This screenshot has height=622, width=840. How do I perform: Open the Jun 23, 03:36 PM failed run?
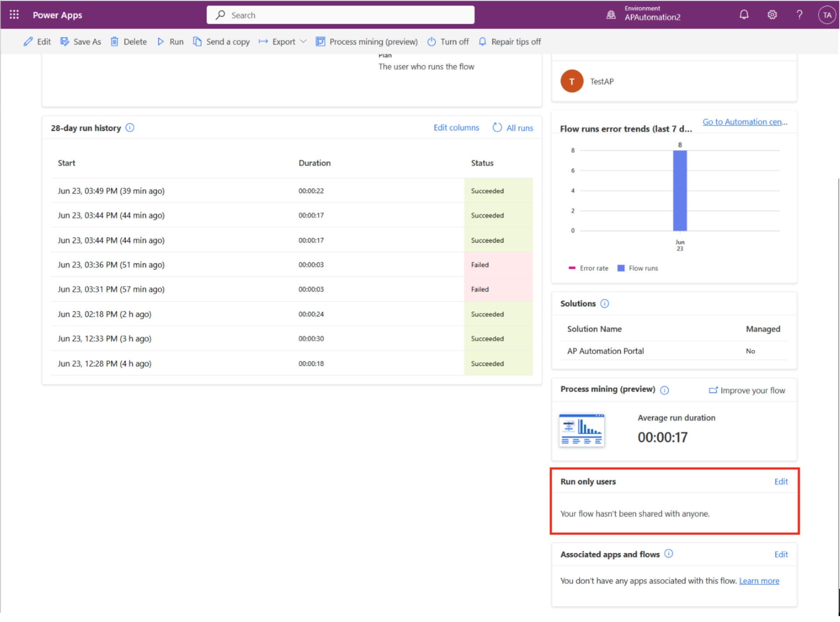tap(111, 265)
